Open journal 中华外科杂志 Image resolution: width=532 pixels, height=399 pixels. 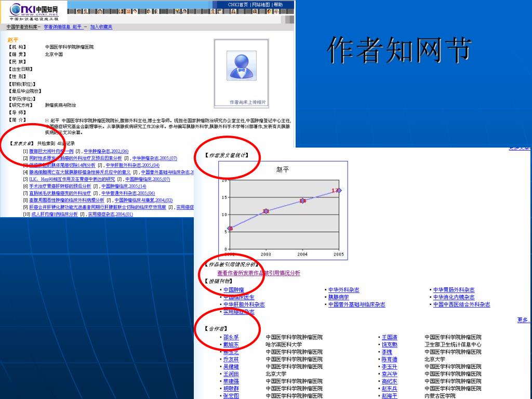pyautogui.click(x=344, y=290)
